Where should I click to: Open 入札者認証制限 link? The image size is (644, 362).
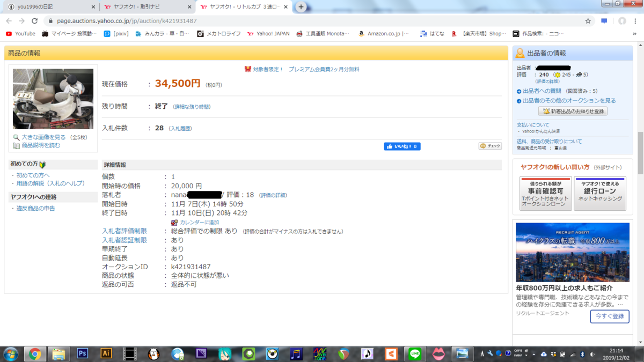(125, 240)
